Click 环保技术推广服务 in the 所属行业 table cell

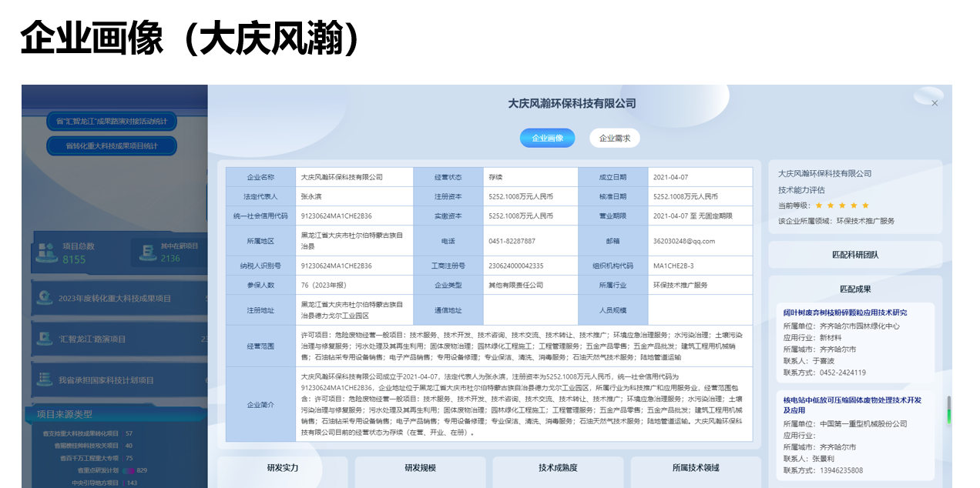coord(680,285)
